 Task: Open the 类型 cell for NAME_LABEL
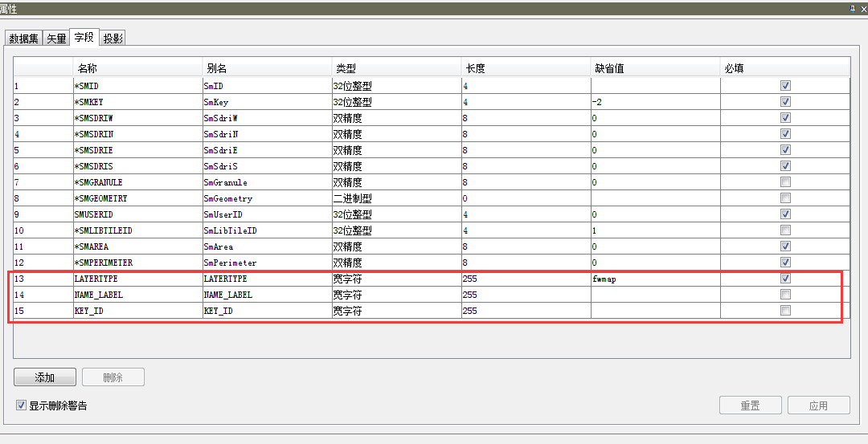[396, 295]
